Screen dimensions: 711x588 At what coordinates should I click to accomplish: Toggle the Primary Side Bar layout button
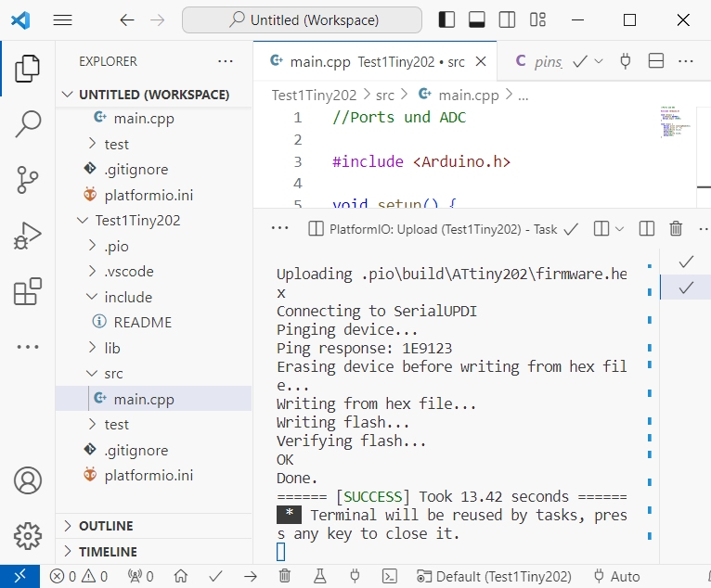(x=447, y=19)
